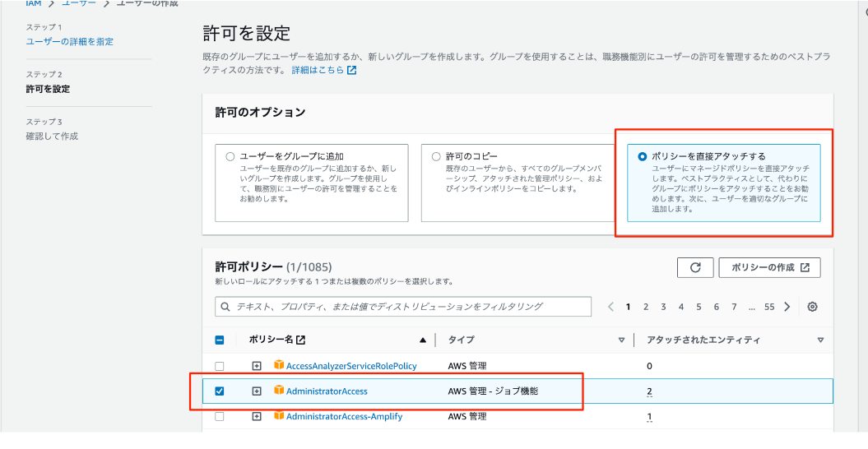
Task: Sort table by タイプ column arrow
Action: (622, 340)
